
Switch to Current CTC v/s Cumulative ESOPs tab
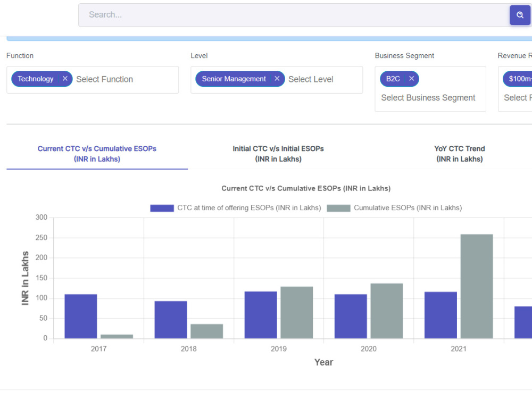coord(97,154)
